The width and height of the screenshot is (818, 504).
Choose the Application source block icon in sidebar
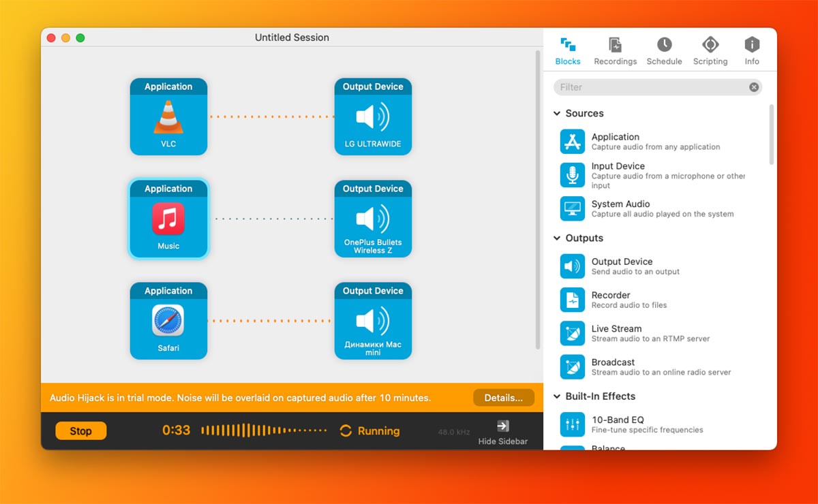[x=573, y=142]
